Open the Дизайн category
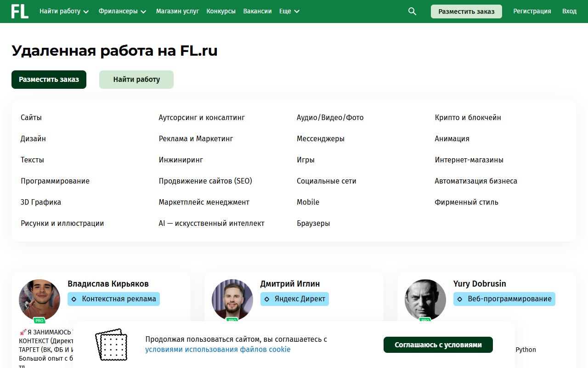The image size is (588, 368). [33, 139]
